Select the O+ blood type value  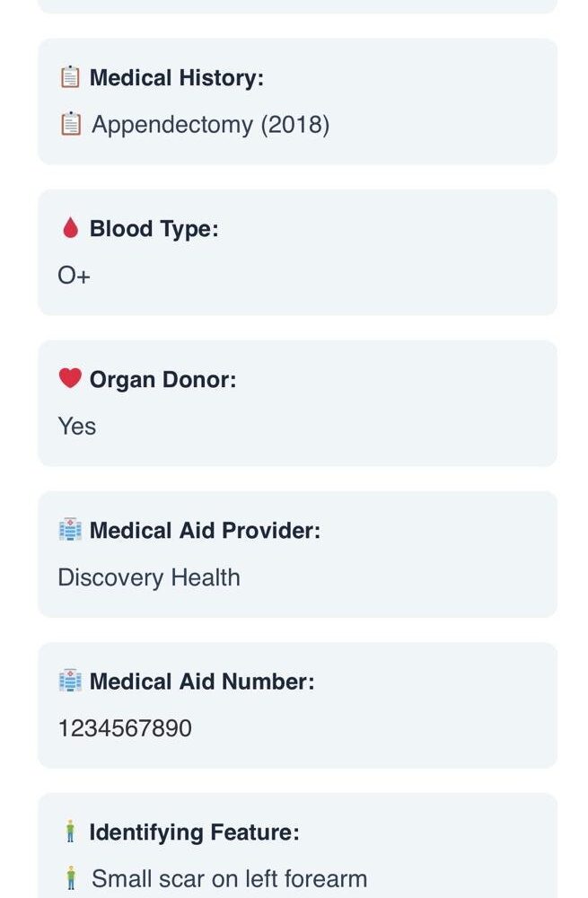click(x=74, y=276)
